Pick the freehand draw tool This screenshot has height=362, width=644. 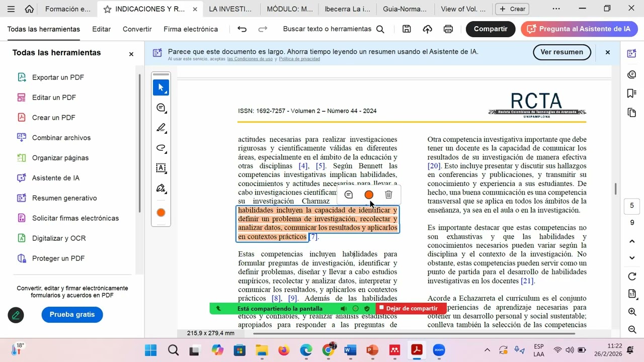tap(161, 148)
